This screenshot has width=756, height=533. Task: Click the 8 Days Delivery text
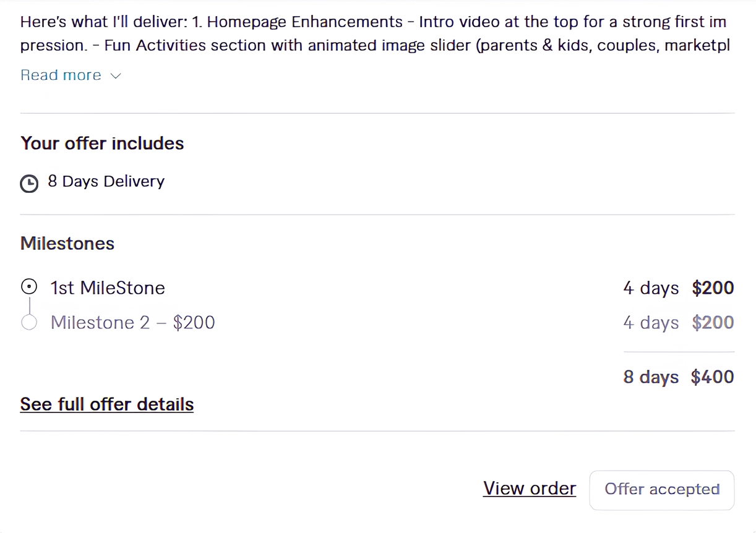tap(106, 181)
